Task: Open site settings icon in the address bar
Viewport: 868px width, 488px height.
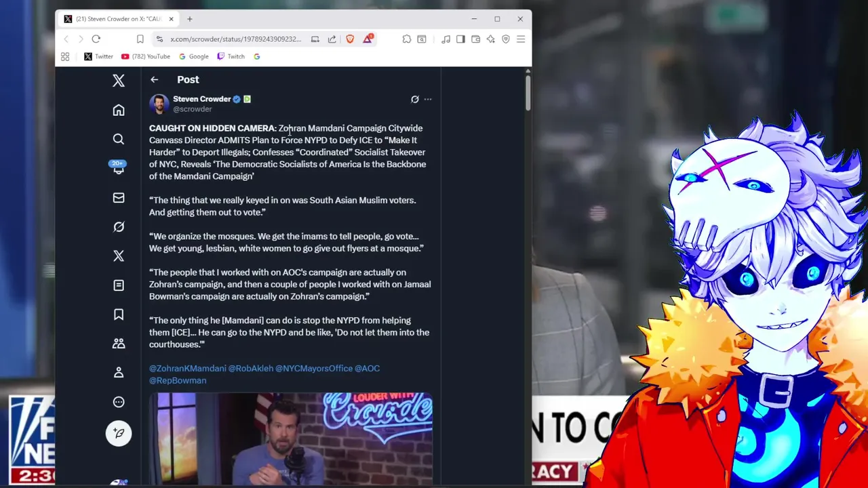Action: pos(159,39)
